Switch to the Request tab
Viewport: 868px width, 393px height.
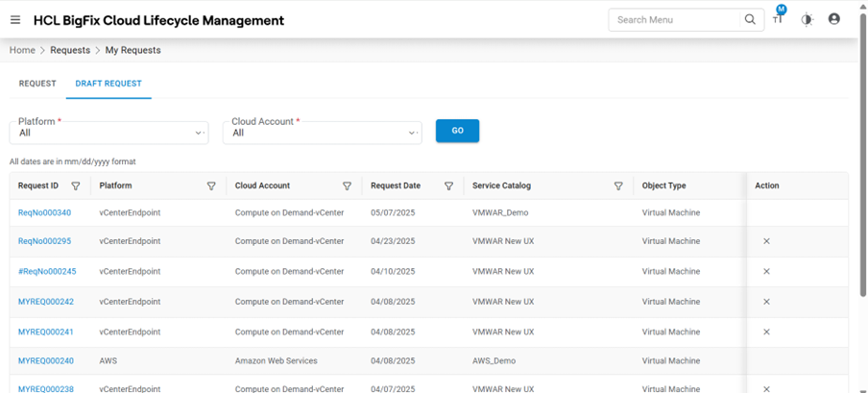(37, 84)
